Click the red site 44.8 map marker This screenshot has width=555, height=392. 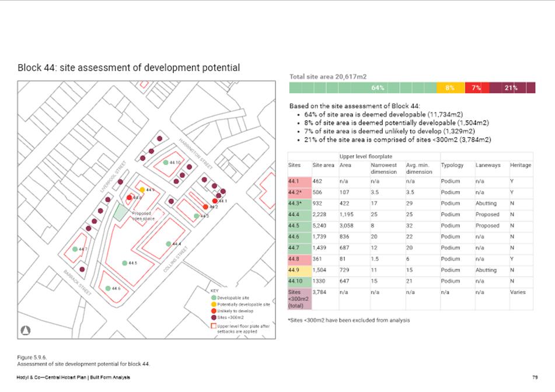[x=130, y=198]
